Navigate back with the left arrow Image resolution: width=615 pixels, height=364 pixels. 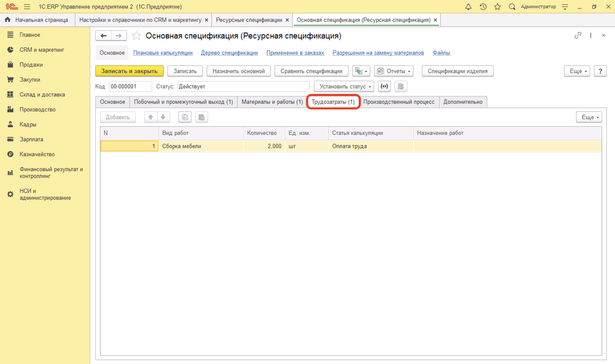click(103, 36)
